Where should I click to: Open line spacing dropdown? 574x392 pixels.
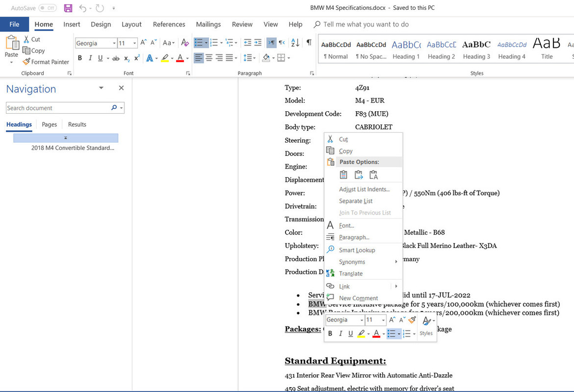[250, 58]
